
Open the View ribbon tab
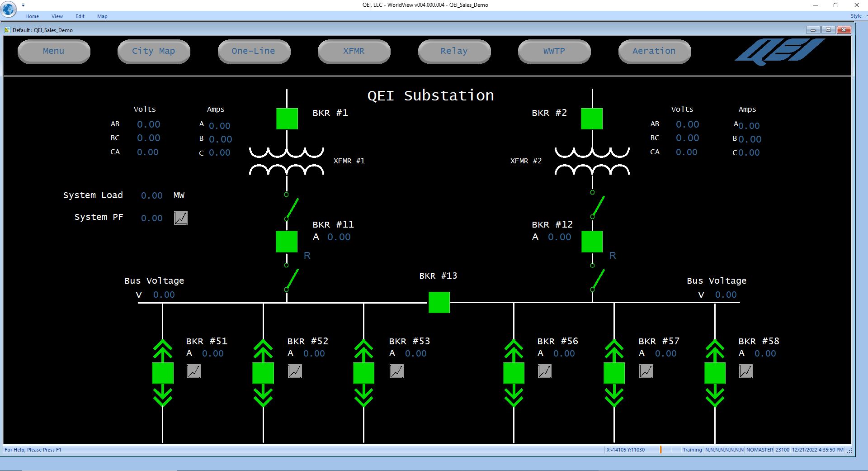click(x=57, y=16)
